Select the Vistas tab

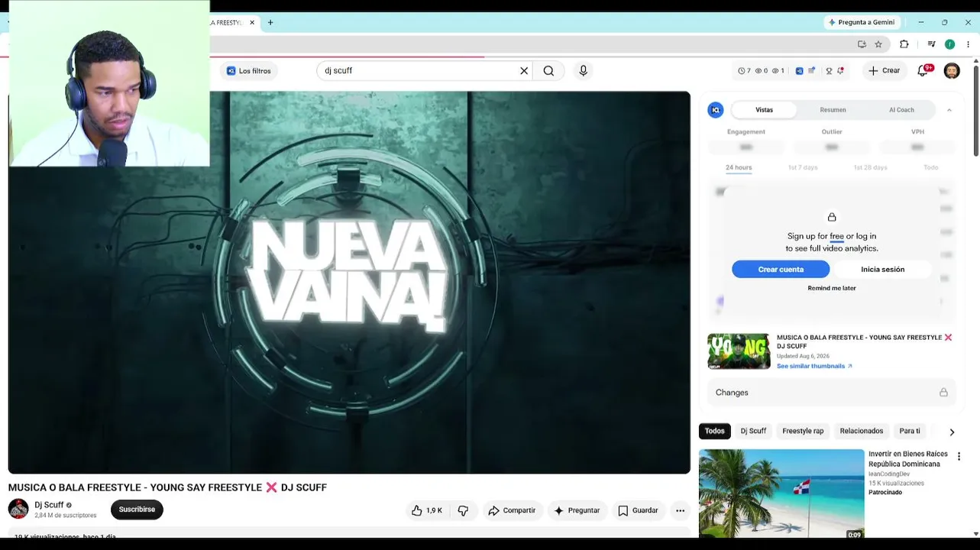point(764,110)
